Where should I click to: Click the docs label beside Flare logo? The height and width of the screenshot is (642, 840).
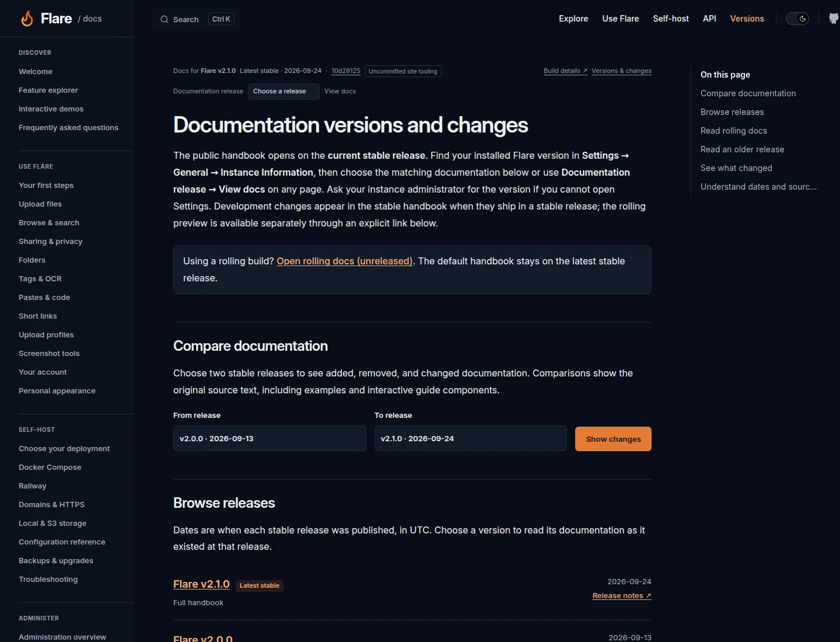coord(90,19)
